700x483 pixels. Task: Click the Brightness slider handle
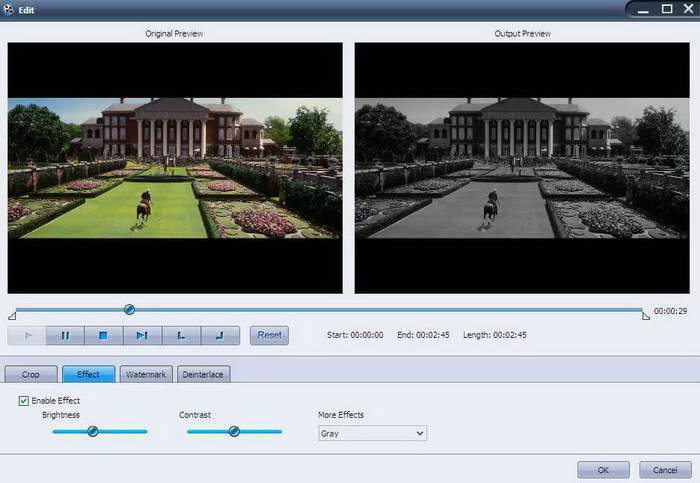coord(92,431)
